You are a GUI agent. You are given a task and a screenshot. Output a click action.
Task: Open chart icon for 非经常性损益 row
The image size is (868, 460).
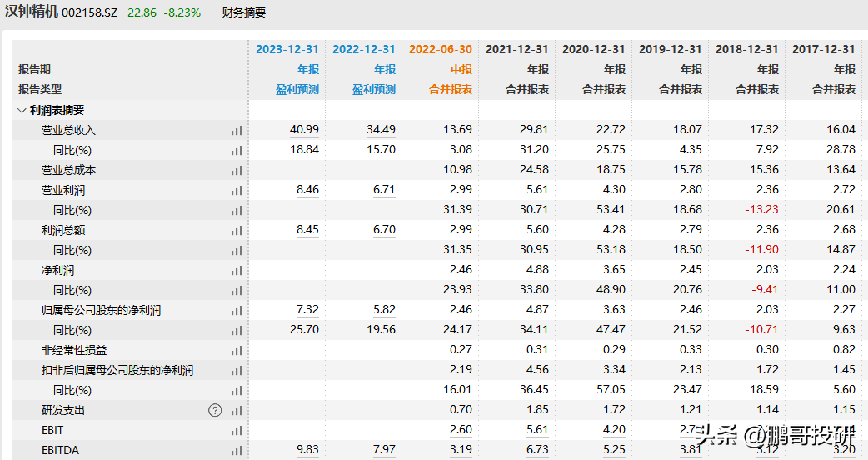tap(237, 350)
